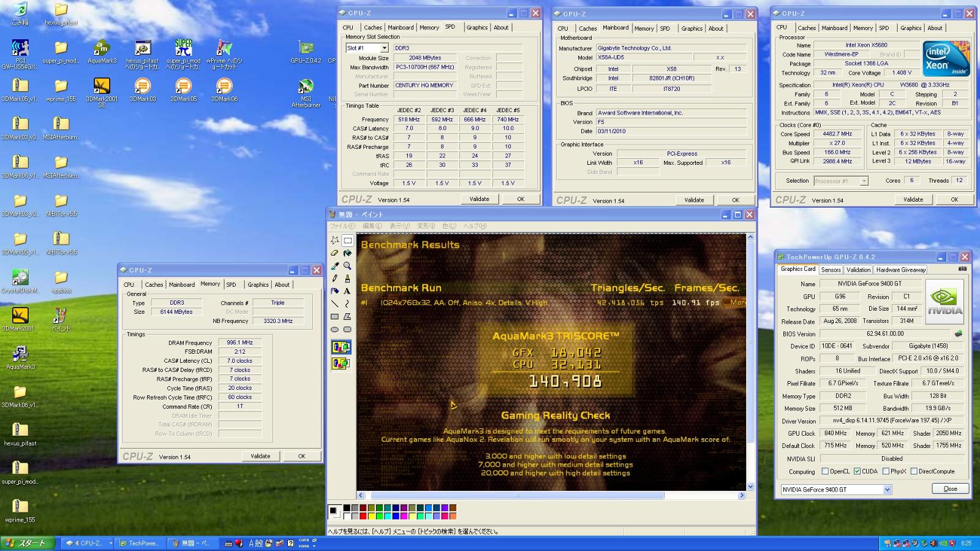The image size is (980, 551).
Task: Choose the Magnifier tool in Paint
Action: tap(347, 266)
